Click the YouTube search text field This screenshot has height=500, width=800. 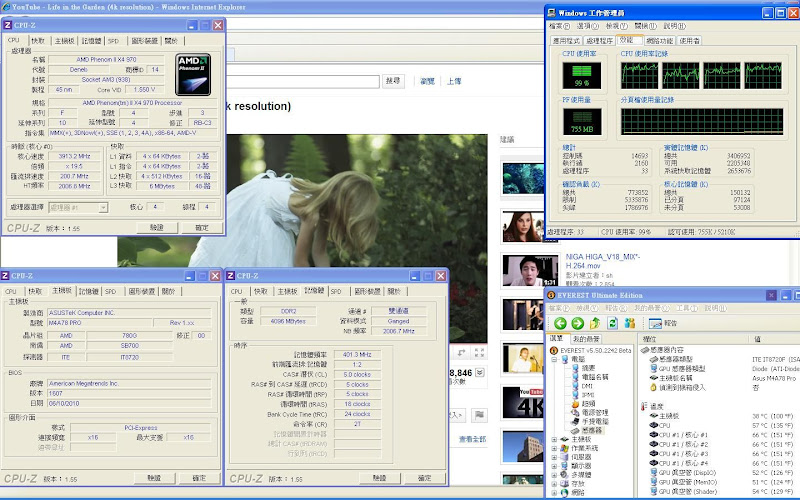tap(303, 81)
